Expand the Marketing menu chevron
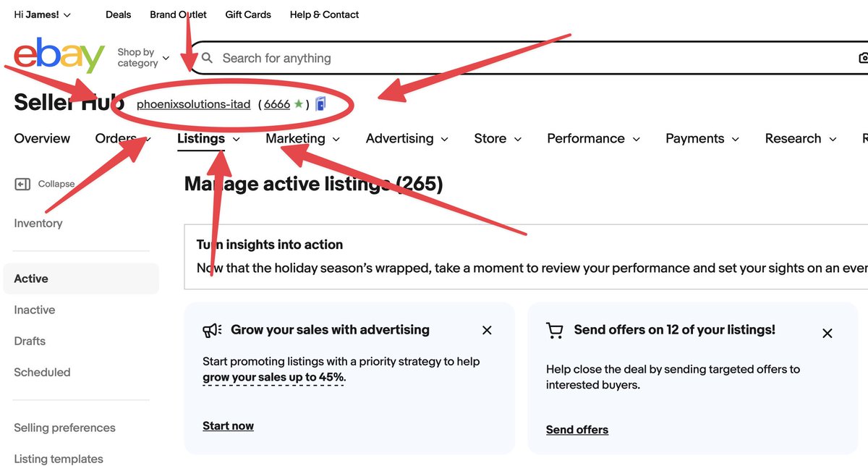This screenshot has width=868, height=466. [x=336, y=139]
